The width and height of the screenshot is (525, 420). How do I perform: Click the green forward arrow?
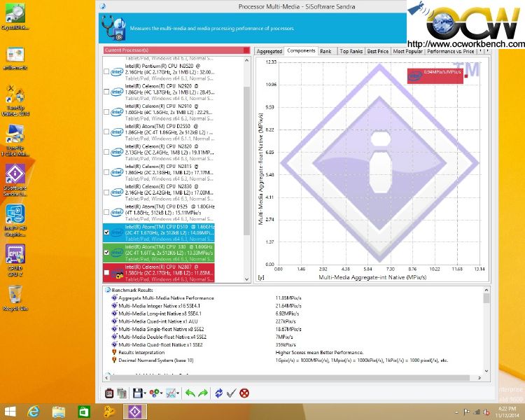[203, 393]
